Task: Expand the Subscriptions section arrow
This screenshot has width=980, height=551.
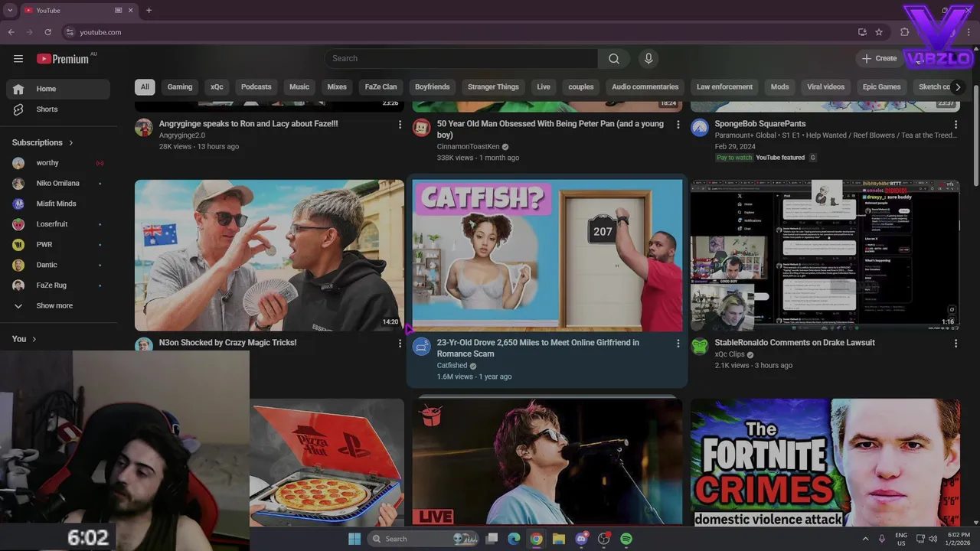Action: click(x=71, y=142)
